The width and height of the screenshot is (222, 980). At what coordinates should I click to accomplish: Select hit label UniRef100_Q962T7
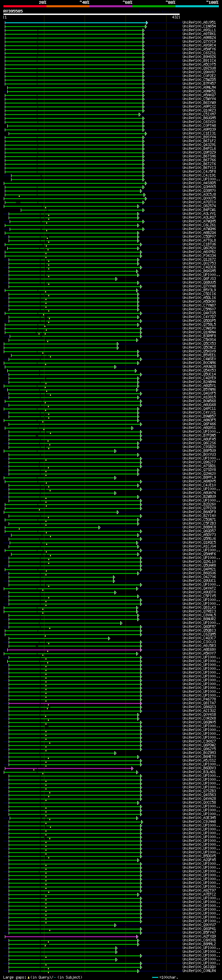click(199, 462)
